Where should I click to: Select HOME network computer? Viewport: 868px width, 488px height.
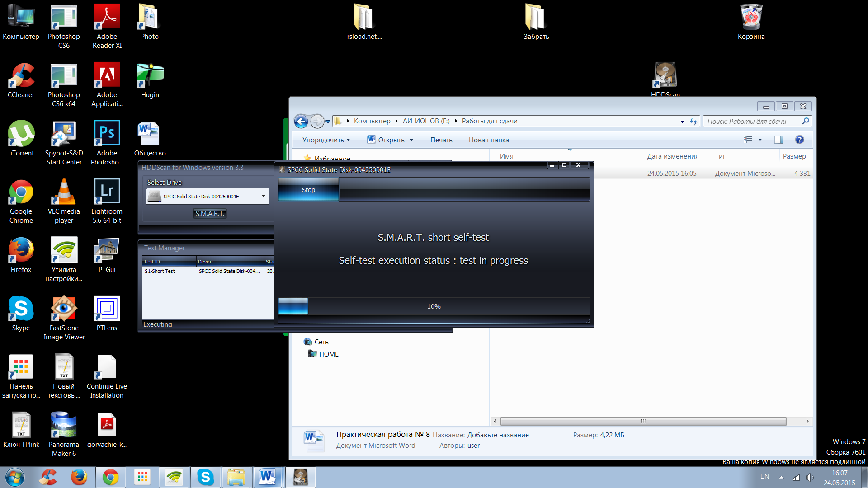point(323,354)
